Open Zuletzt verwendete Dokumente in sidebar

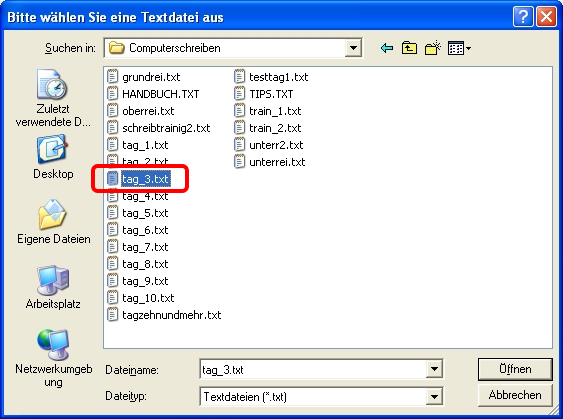[x=53, y=98]
